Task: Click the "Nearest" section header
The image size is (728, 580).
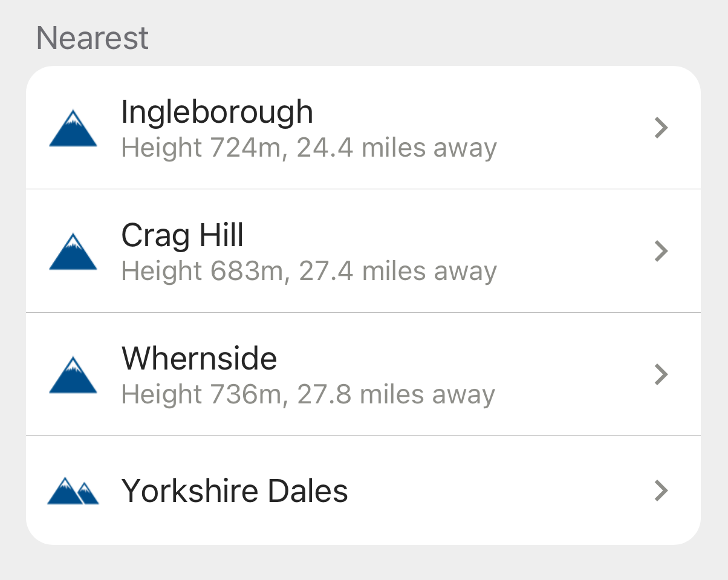Action: [x=92, y=38]
